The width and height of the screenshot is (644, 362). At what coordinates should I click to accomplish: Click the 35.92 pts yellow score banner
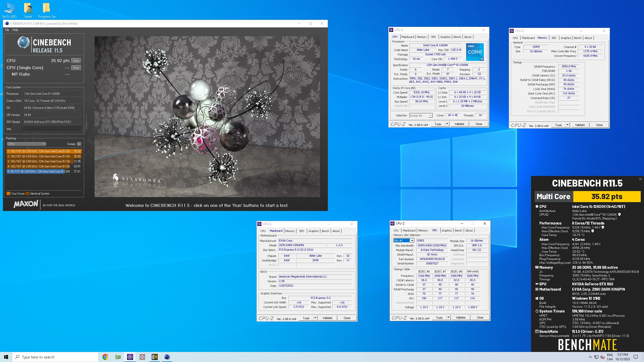click(607, 197)
